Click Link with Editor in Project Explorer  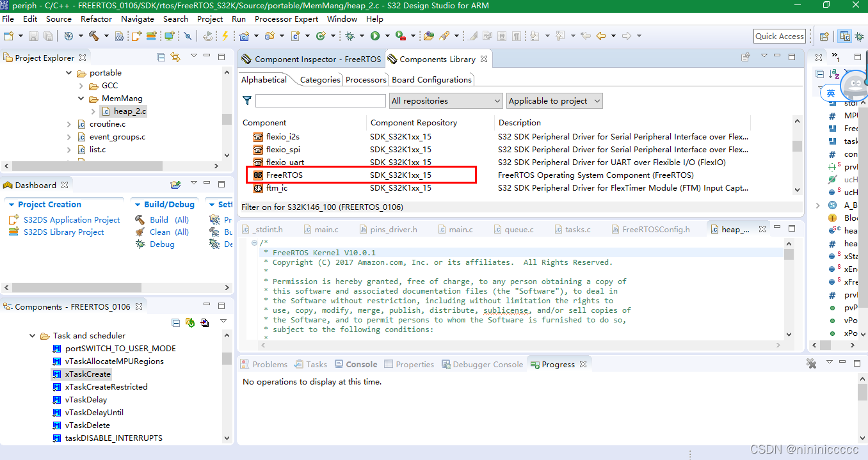point(175,58)
